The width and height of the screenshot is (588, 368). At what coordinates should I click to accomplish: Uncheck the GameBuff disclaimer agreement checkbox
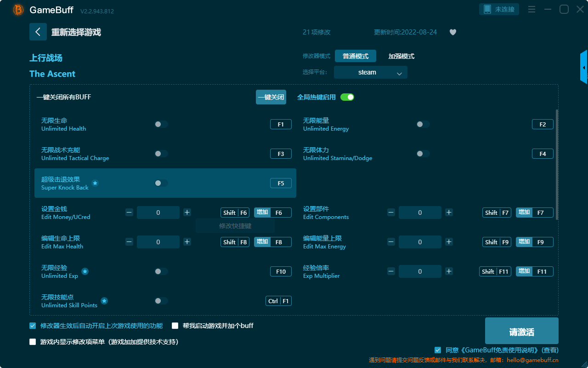438,350
